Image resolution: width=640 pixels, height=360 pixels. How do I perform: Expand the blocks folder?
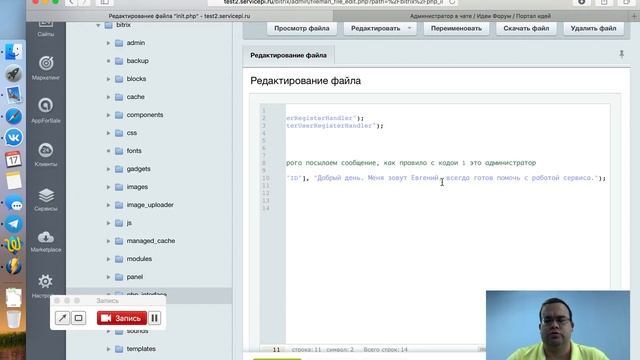click(108, 79)
